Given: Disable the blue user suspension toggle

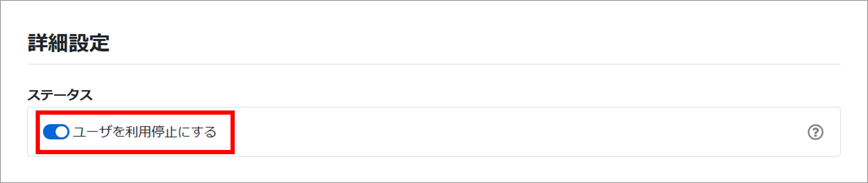Looking at the screenshot, I should (56, 132).
